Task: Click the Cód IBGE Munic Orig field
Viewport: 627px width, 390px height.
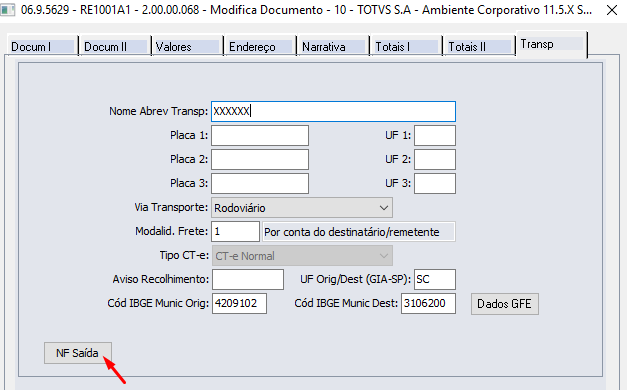Action: click(239, 304)
